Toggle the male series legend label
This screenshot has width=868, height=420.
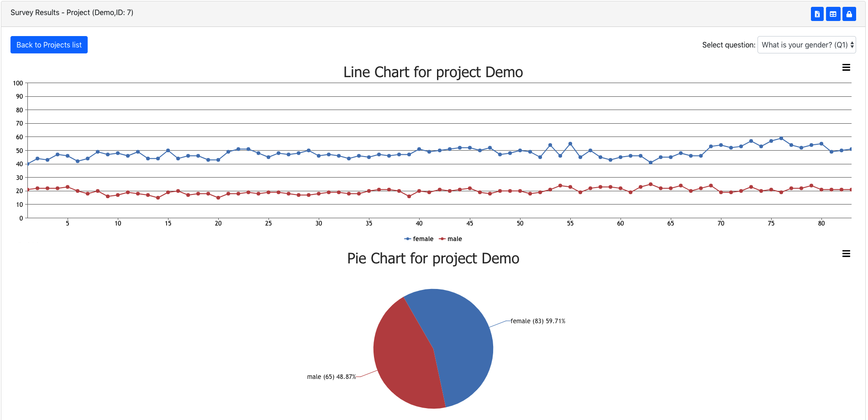pos(454,239)
